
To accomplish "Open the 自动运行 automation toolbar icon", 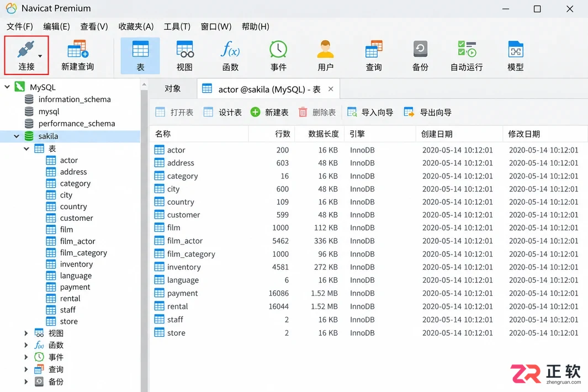I will pos(467,56).
